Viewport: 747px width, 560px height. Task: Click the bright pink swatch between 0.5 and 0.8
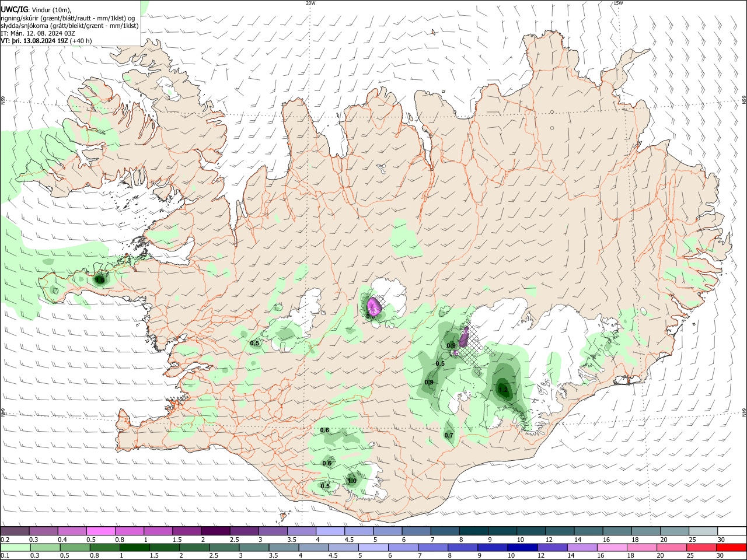point(100,531)
